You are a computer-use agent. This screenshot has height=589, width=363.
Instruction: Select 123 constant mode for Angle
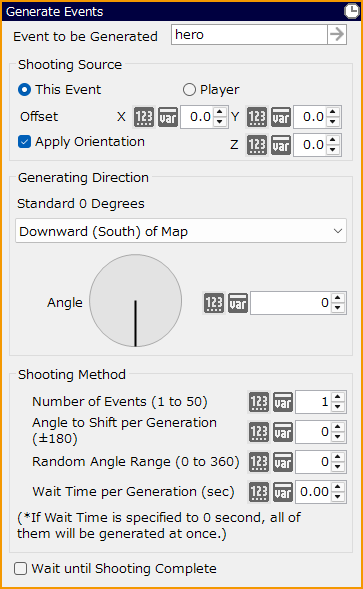(x=214, y=303)
